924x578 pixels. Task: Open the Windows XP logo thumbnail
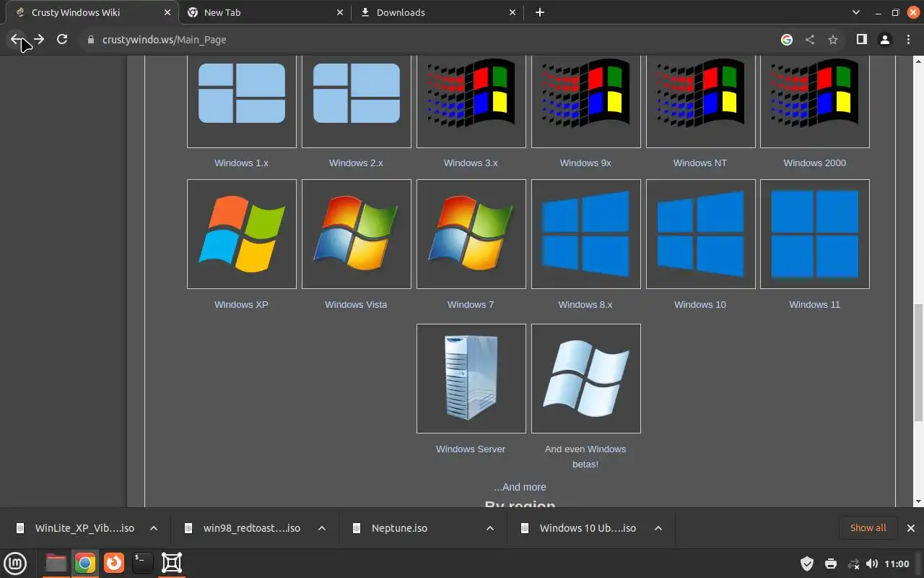[x=242, y=234]
